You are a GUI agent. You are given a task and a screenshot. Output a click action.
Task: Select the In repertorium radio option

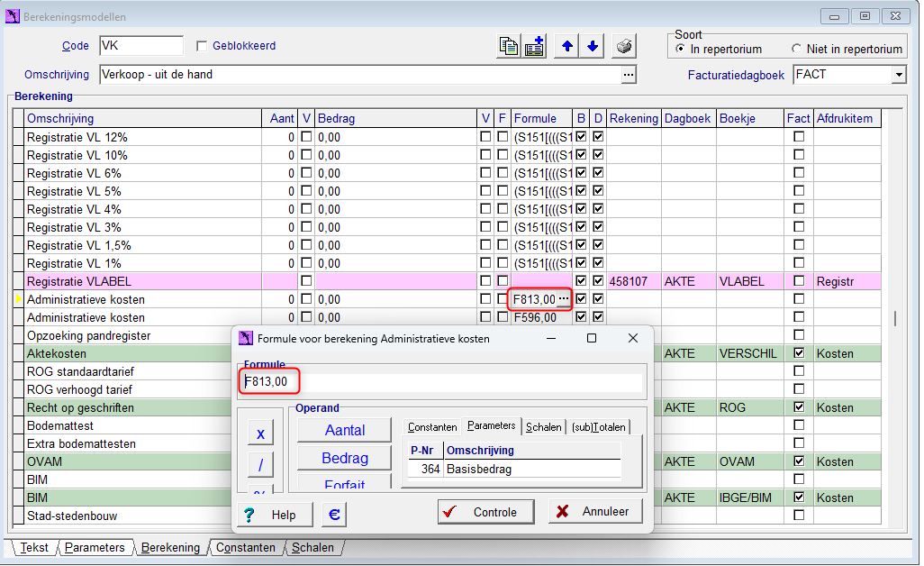tap(680, 49)
